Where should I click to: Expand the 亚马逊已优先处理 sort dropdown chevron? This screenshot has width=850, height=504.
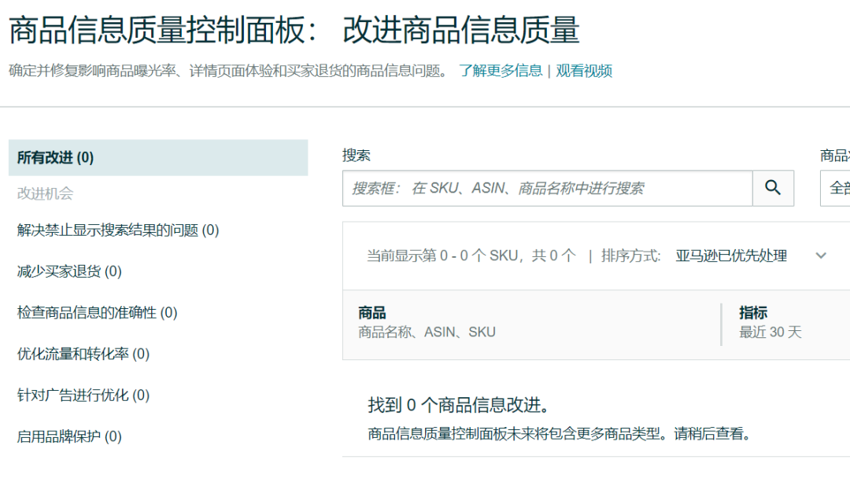[821, 256]
